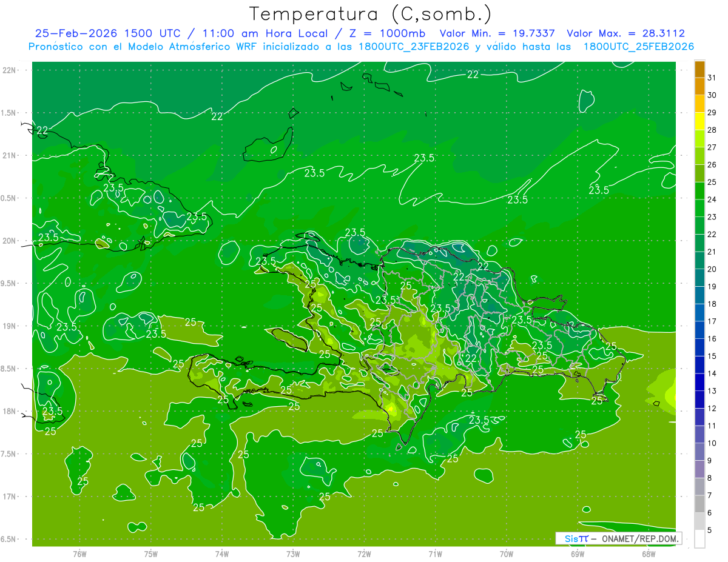This screenshot has width=728, height=562.
Task: Click the white swatch below 5 on scale
Action: tap(699, 539)
